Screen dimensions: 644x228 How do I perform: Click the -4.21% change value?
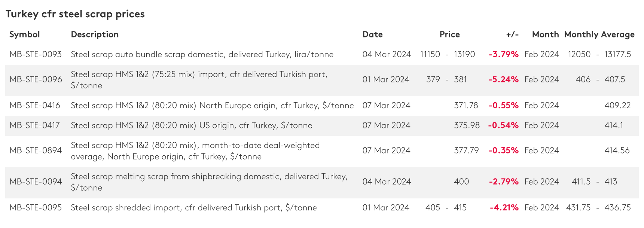pyautogui.click(x=504, y=208)
